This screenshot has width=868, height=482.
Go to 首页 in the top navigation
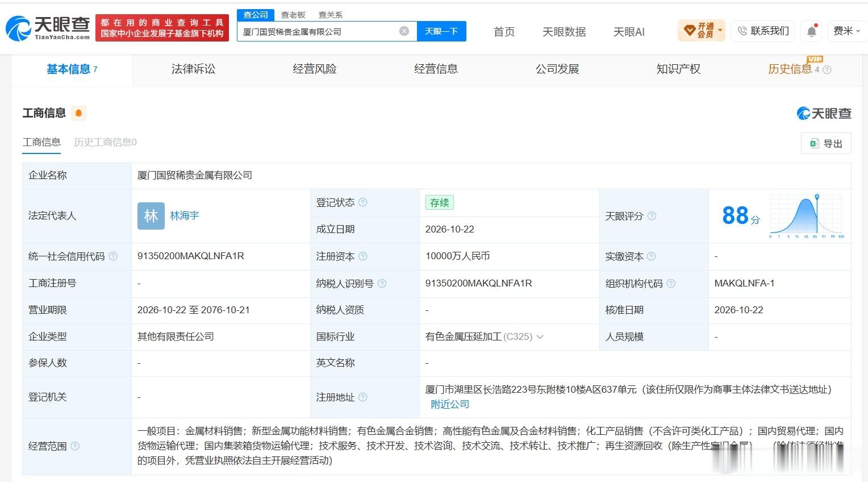504,32
